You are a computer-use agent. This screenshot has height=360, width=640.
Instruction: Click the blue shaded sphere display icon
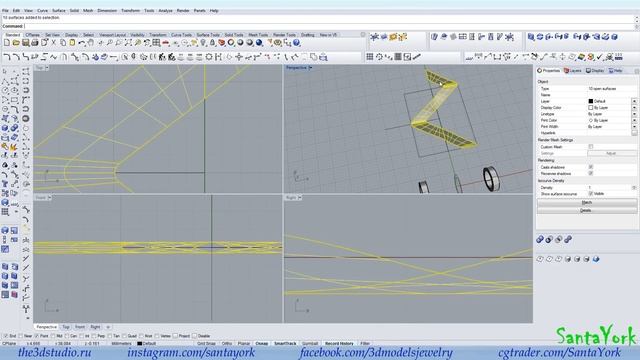point(596,259)
